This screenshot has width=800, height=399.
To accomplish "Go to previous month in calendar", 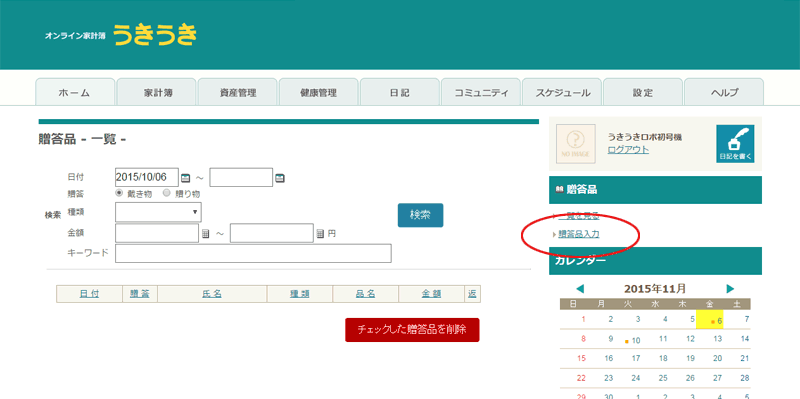I will (580, 289).
